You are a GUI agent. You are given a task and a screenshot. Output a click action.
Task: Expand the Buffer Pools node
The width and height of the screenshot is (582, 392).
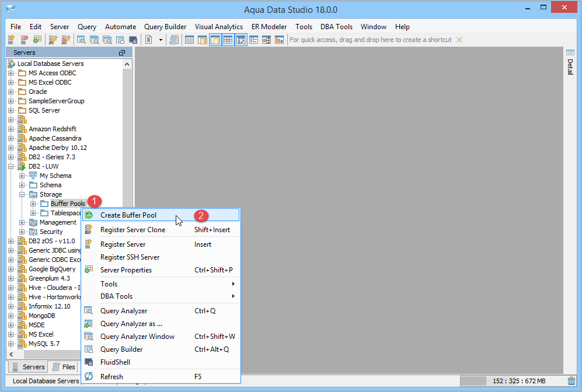click(x=33, y=204)
